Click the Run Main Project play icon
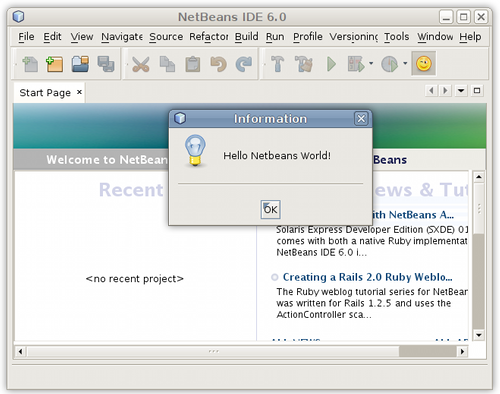The image size is (500, 394). click(331, 64)
